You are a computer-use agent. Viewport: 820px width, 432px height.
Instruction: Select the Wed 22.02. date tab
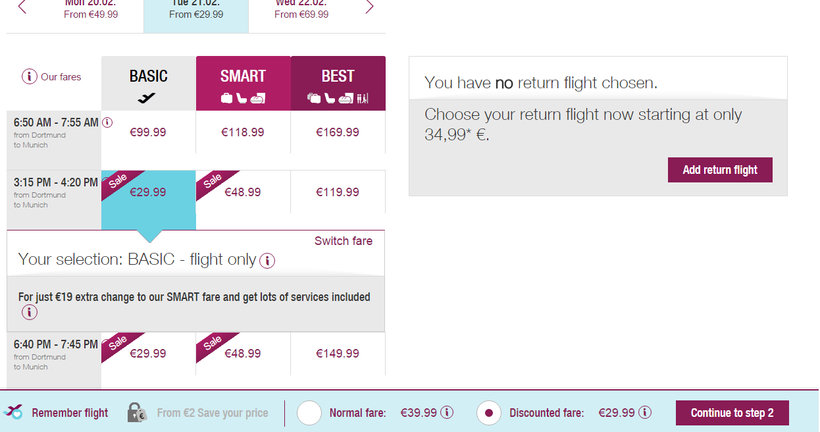point(300,10)
